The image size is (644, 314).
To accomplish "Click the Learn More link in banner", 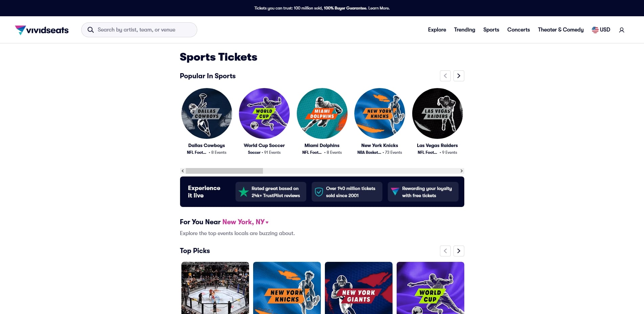I will click(x=379, y=8).
